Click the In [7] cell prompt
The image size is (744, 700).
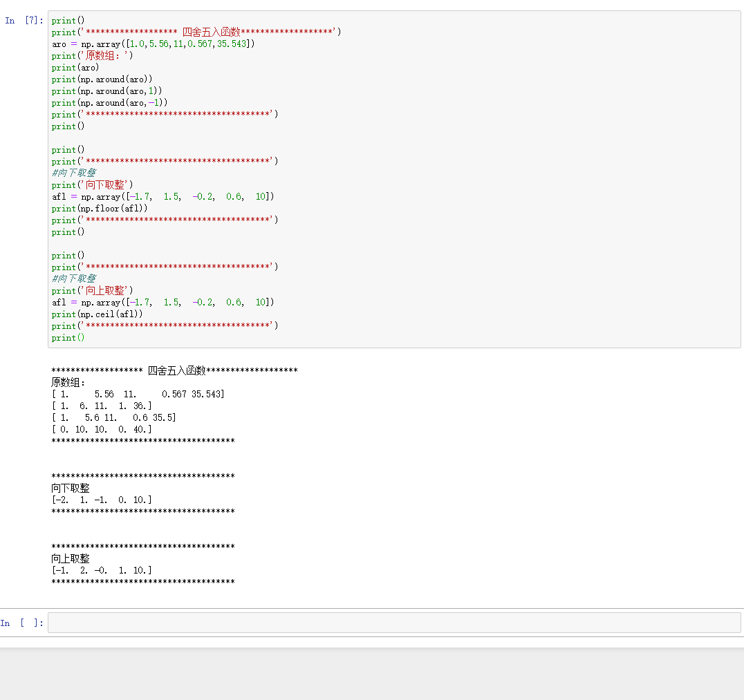pos(19,21)
